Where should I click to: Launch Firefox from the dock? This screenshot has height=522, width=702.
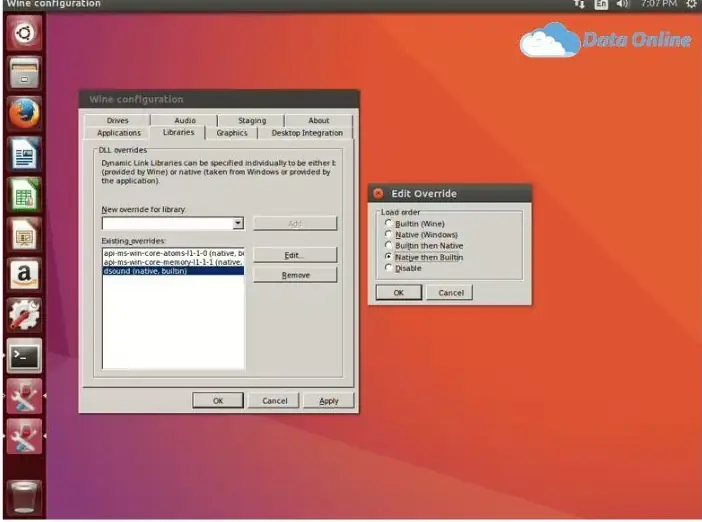(24, 113)
